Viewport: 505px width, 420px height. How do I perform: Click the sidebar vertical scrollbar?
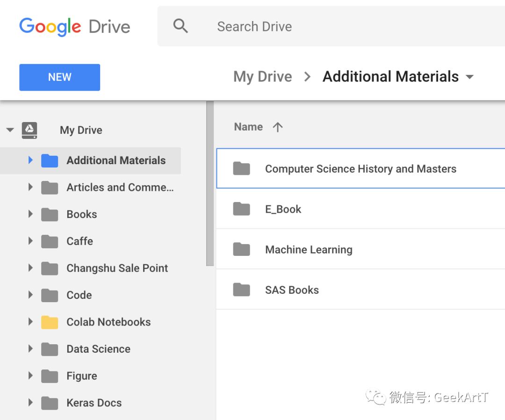[210, 187]
